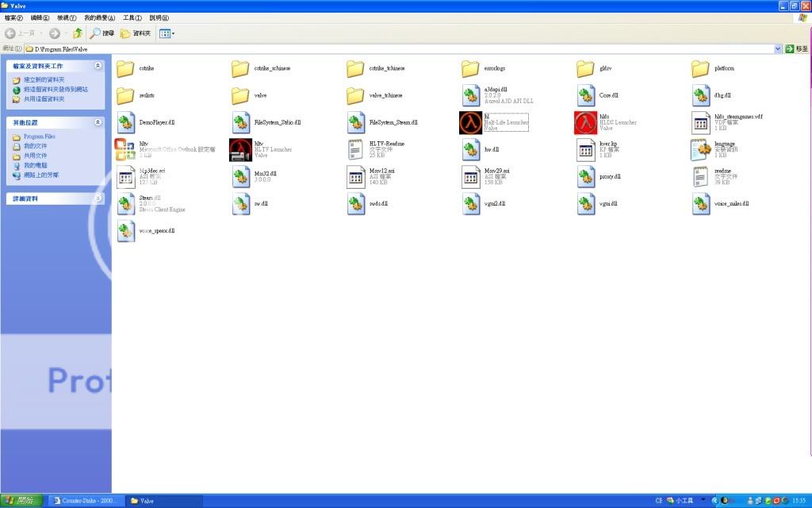Collapse the 其他位置 panel
Screen dimensions: 812x508
tap(98, 122)
